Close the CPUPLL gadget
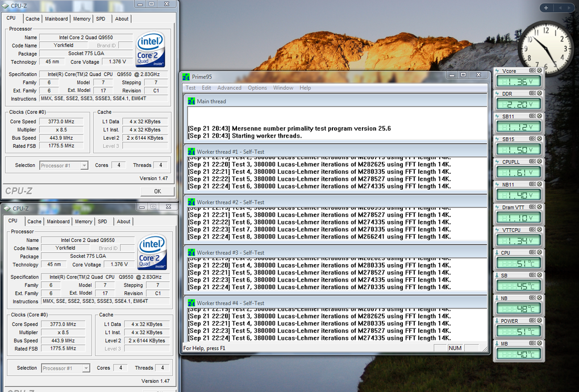579x392 pixels. point(539,161)
